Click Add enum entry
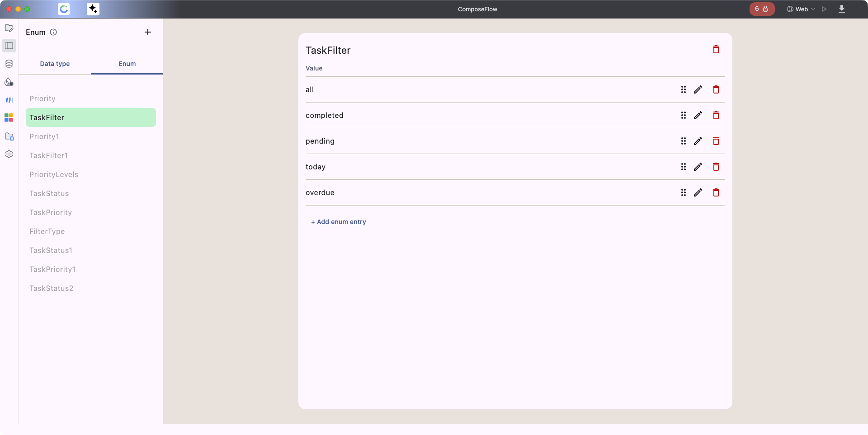Screen dimensions: 868x435 [x=339, y=222]
